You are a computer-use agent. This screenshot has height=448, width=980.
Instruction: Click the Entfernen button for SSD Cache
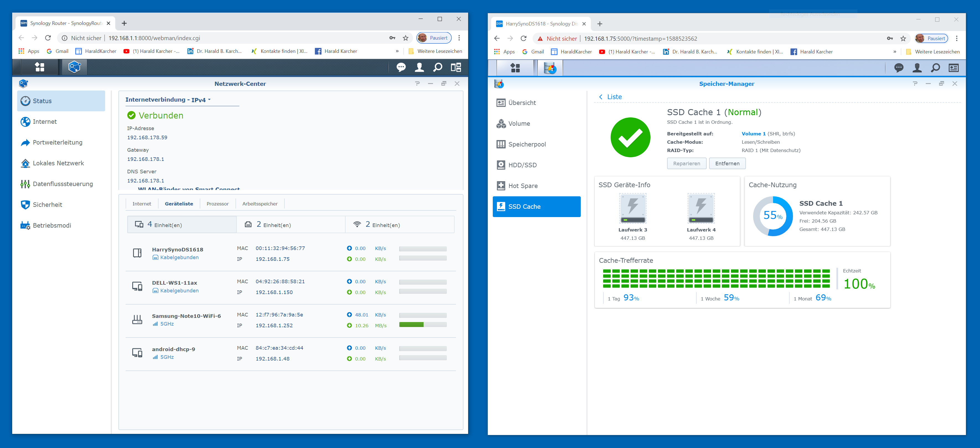tap(727, 164)
